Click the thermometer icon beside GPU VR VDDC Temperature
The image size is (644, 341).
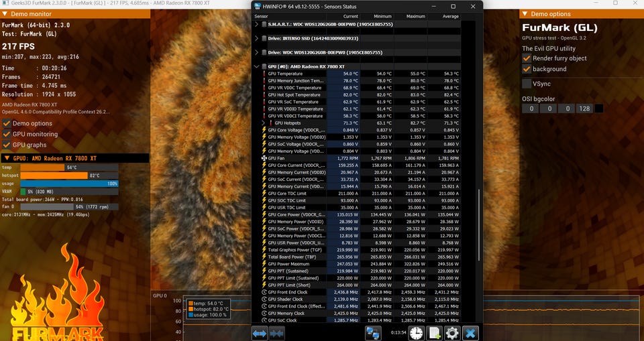pos(264,88)
